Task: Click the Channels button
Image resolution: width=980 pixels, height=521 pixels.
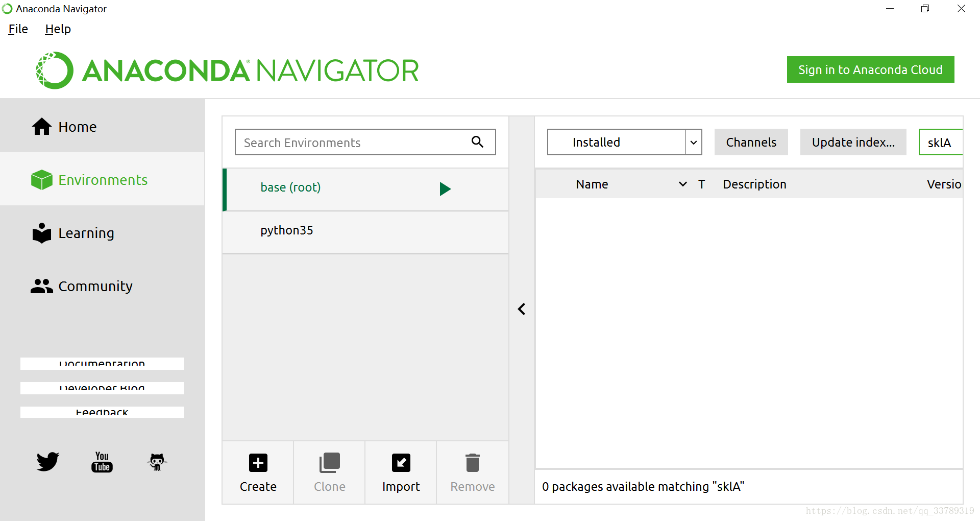Action: [751, 142]
